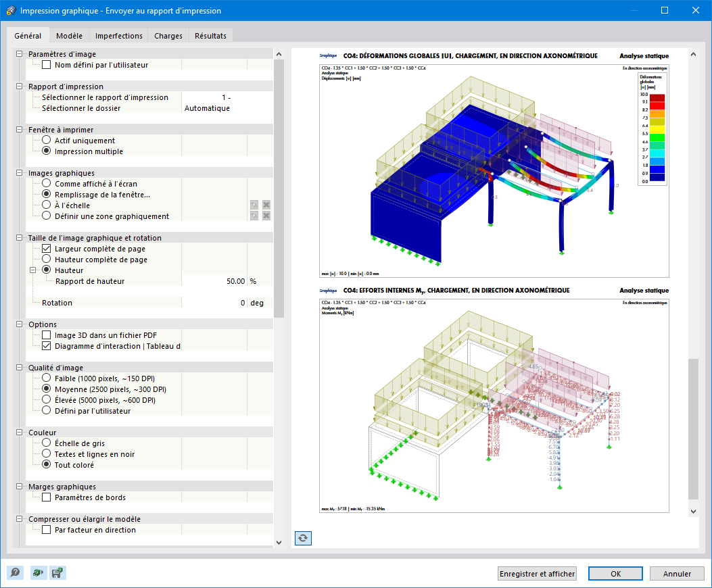
Task: Maximize the Impression graphique dialog
Action: coord(664,10)
